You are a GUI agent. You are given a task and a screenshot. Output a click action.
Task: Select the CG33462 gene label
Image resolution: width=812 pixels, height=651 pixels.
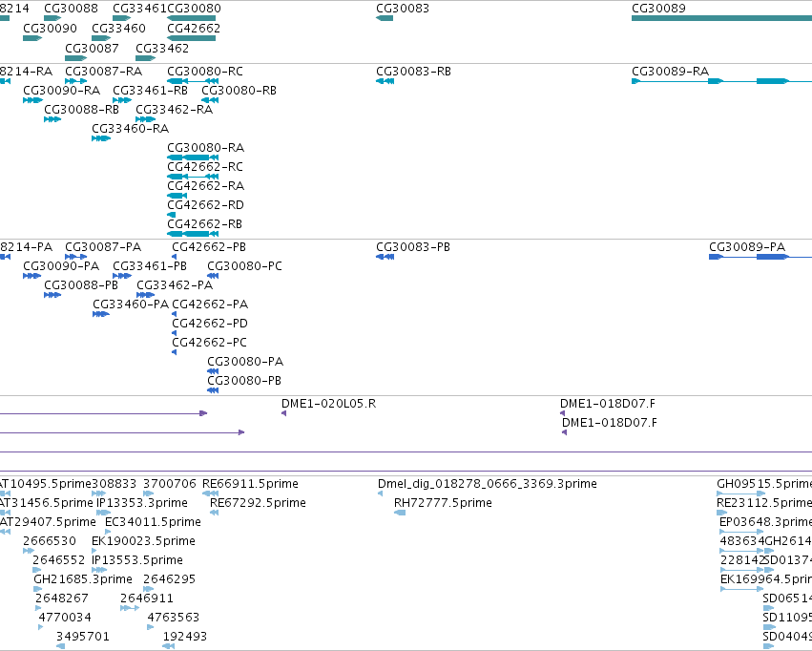[x=162, y=48]
